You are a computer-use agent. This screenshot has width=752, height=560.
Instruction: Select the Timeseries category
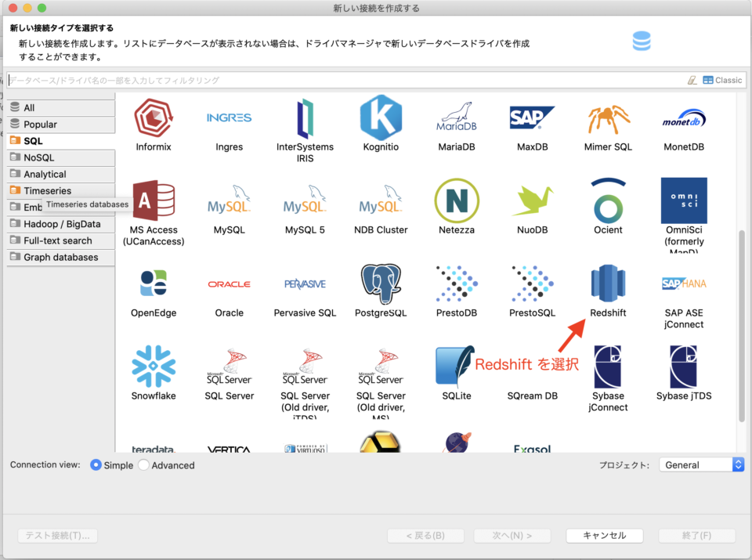(61, 190)
